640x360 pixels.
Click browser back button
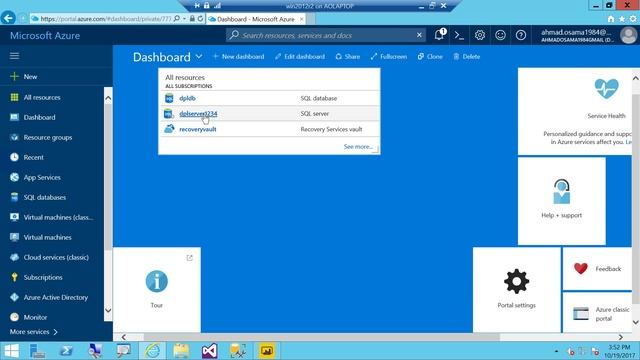[x=8, y=18]
